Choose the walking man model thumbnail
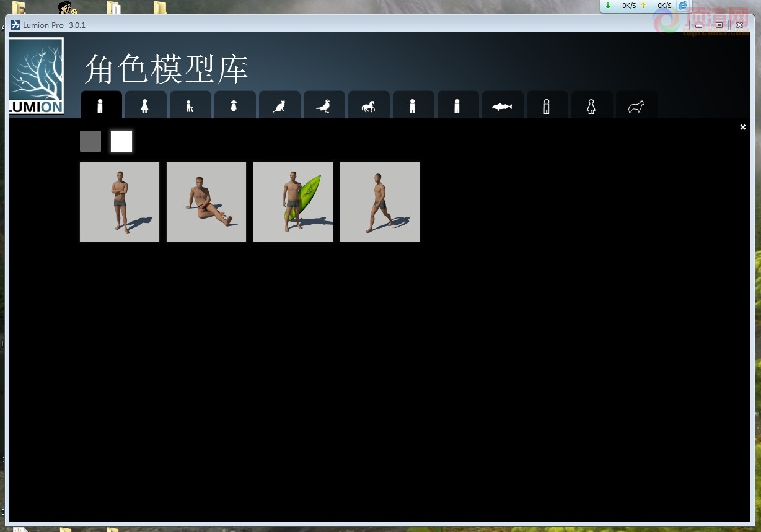 pos(380,202)
